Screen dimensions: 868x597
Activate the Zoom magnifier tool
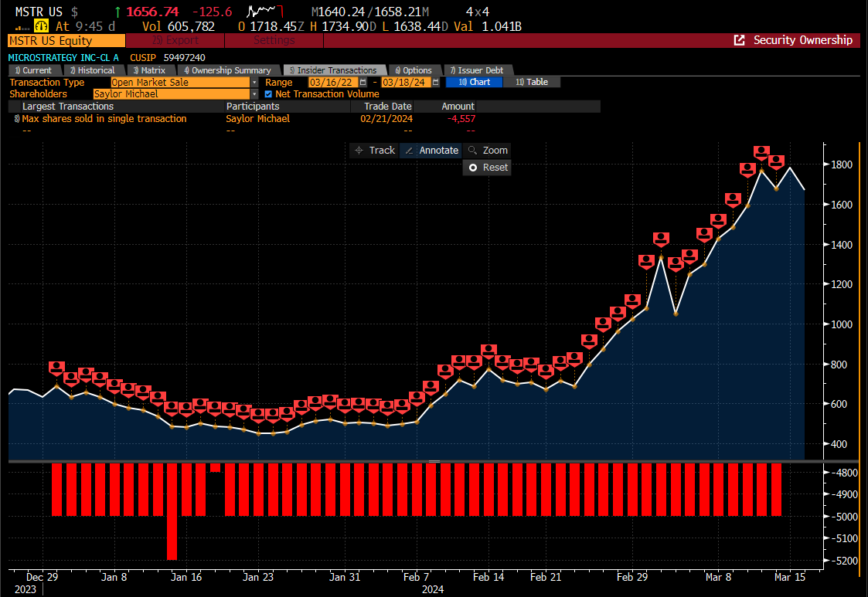click(487, 150)
